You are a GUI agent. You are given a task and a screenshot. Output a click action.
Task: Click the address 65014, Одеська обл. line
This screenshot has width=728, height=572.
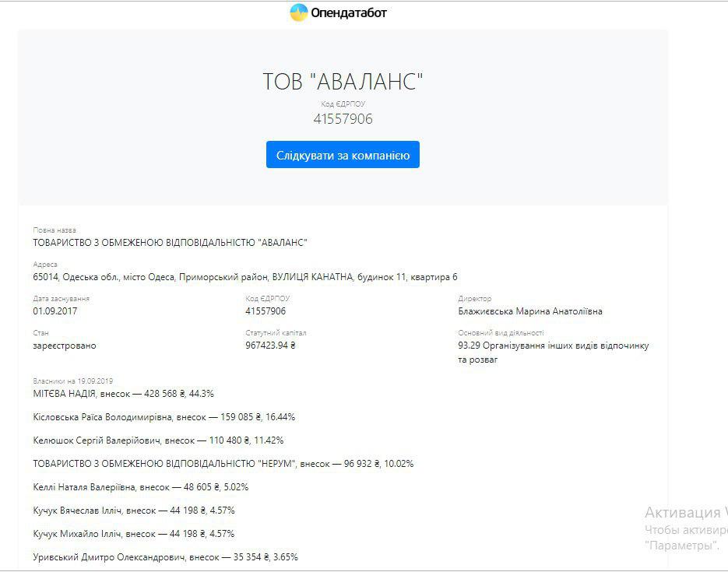[245, 277]
